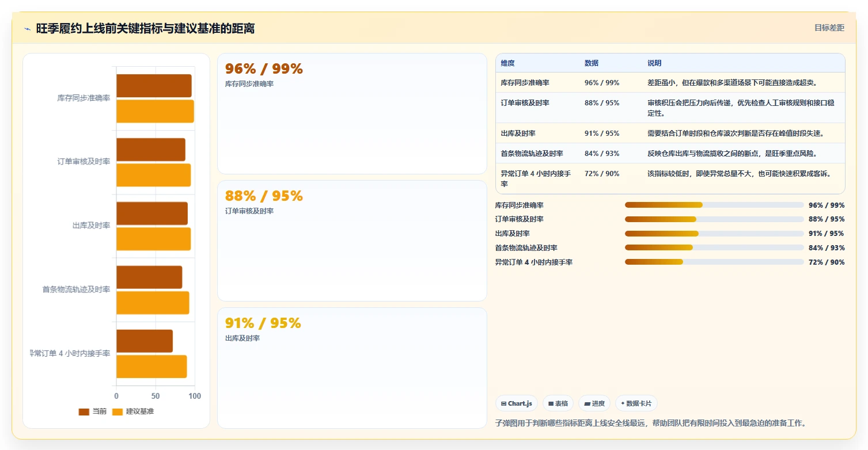868x450 pixels.
Task: Click the description starting with 差距虽小
Action: [732, 83]
